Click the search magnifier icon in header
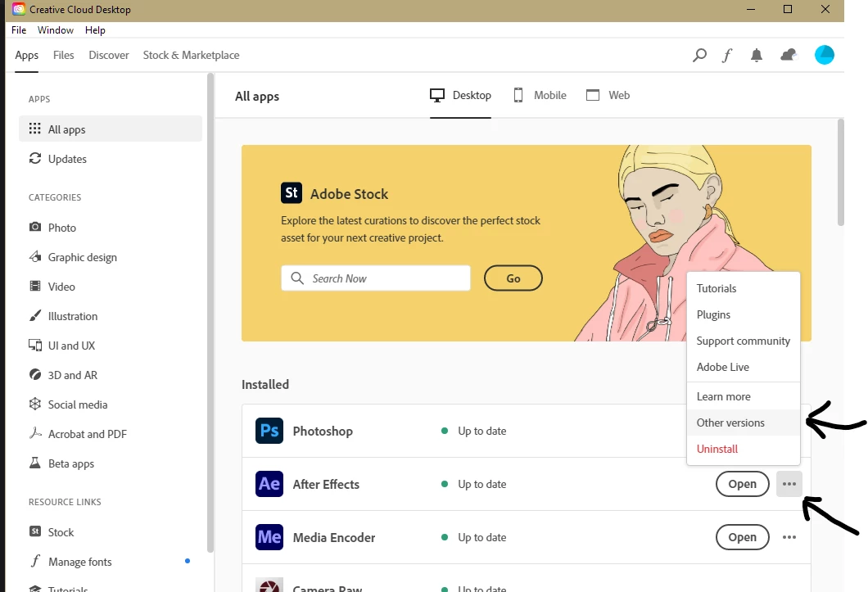868x592 pixels. [x=699, y=55]
